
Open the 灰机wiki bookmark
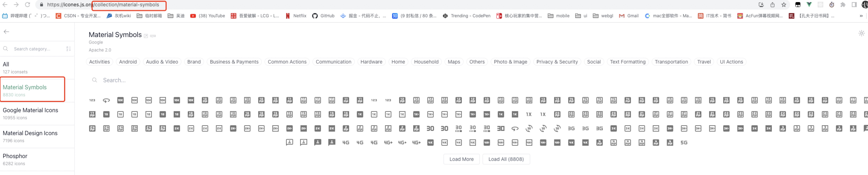point(119,16)
